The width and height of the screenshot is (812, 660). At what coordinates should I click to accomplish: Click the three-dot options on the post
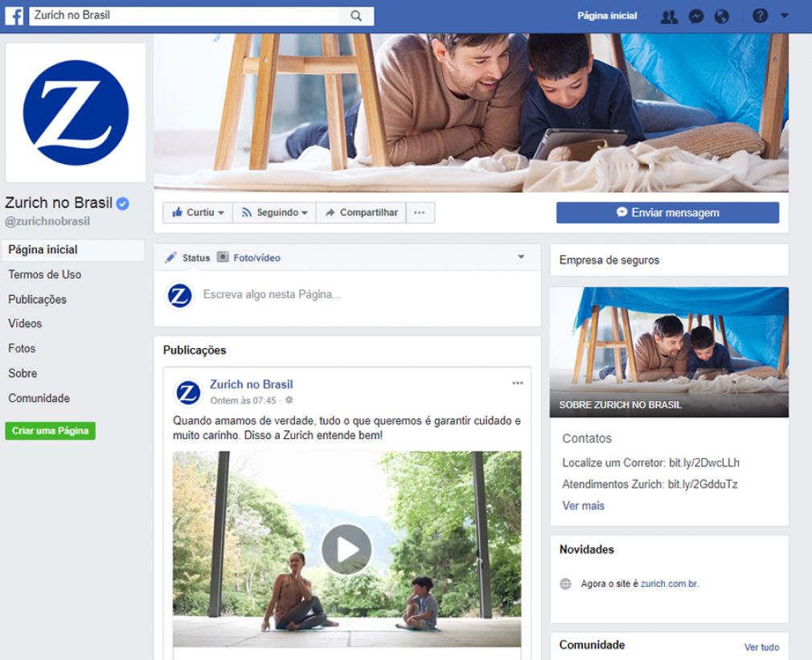(517, 383)
